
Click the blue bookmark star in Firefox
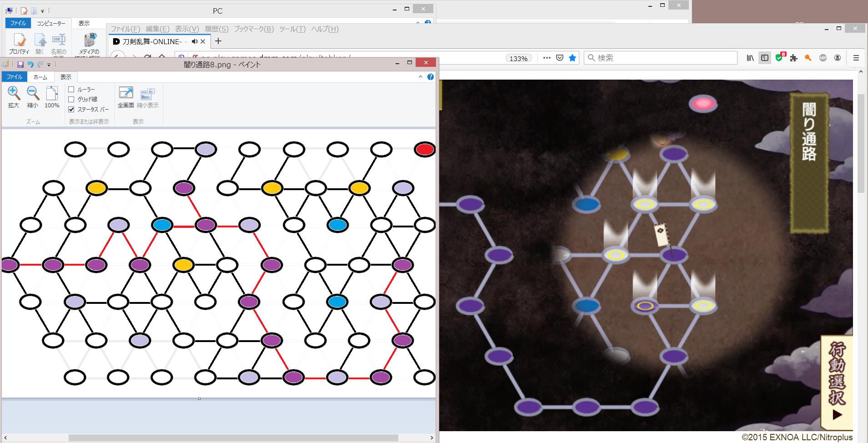pos(572,58)
